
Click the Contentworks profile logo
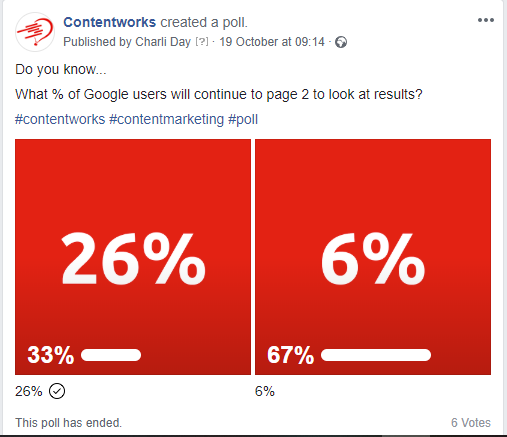(x=35, y=32)
